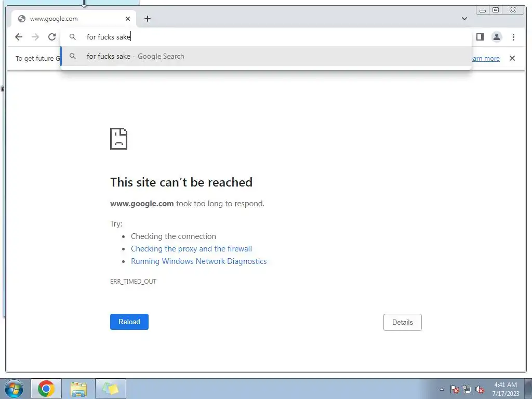This screenshot has height=399, width=532.
Task: Click the Show desktop strip
Action: (528, 389)
